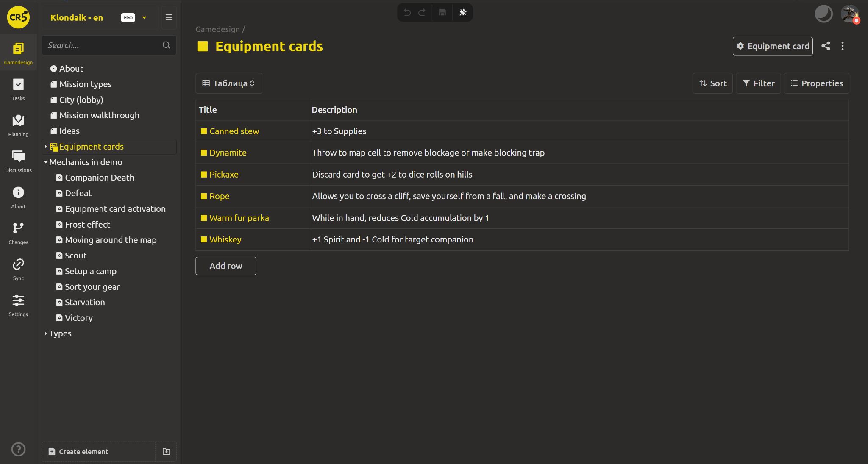Viewport: 868px width, 464px height.
Task: Toggle dark mode moon icon
Action: 823,14
